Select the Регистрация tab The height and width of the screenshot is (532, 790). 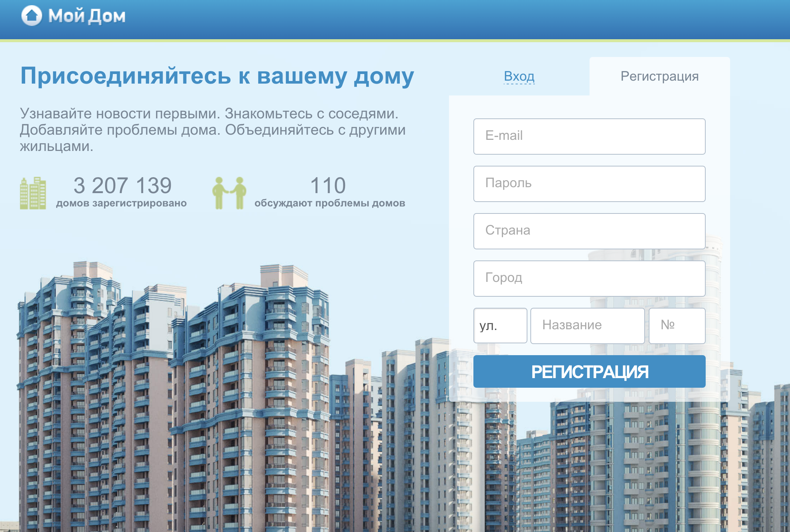[x=659, y=76]
